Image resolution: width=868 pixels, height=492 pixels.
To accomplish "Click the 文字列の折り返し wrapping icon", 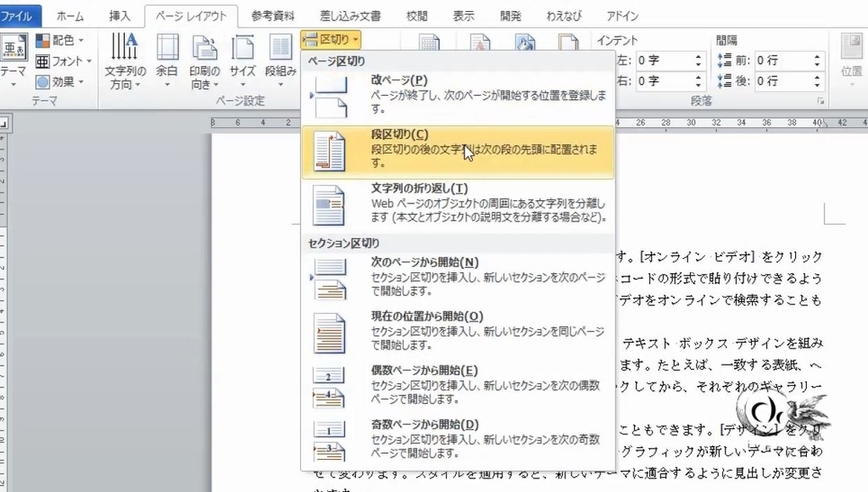I will point(330,205).
